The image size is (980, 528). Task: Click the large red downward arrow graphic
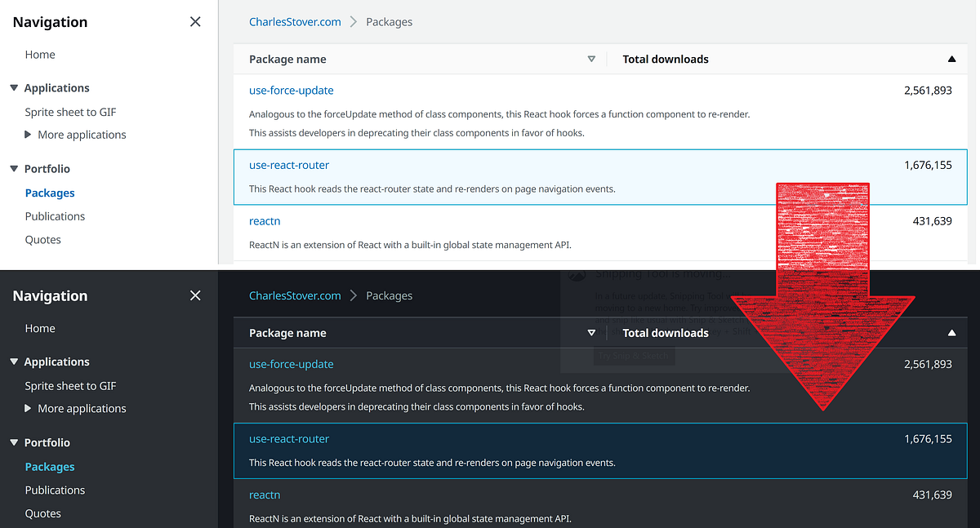pyautogui.click(x=822, y=294)
